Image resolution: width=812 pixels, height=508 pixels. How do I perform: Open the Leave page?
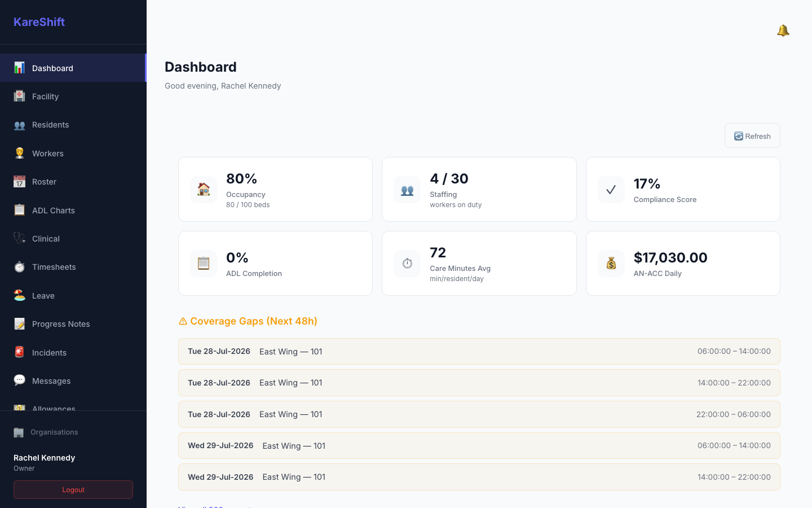pyautogui.click(x=73, y=295)
